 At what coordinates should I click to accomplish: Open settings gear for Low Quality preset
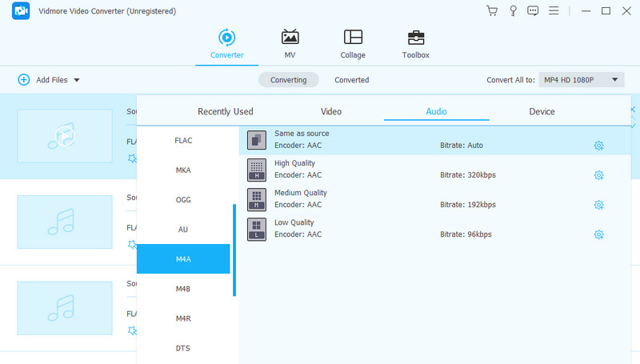[x=598, y=234]
